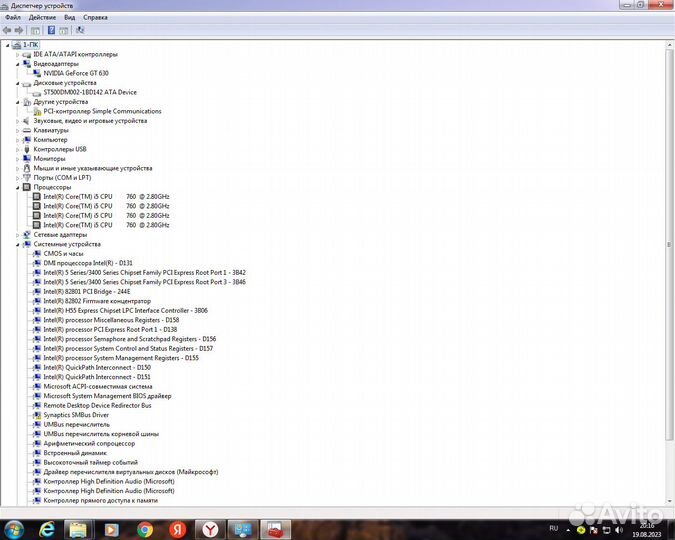
Task: Click the Synaptics SMBus Driver icon
Action: [37, 415]
